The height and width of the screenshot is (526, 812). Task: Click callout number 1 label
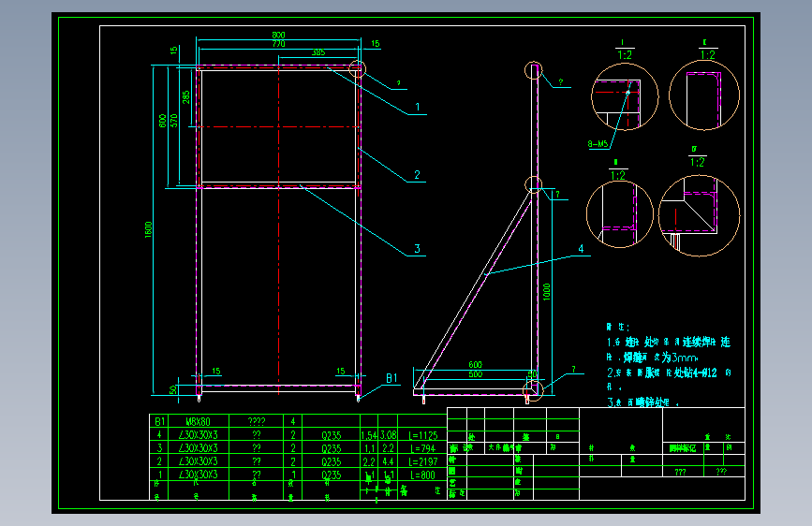418,108
